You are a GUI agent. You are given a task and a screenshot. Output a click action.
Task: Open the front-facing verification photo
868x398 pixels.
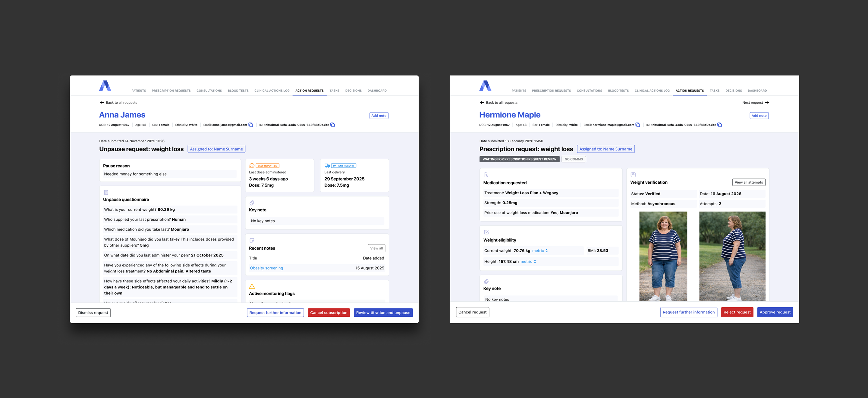pos(663,256)
